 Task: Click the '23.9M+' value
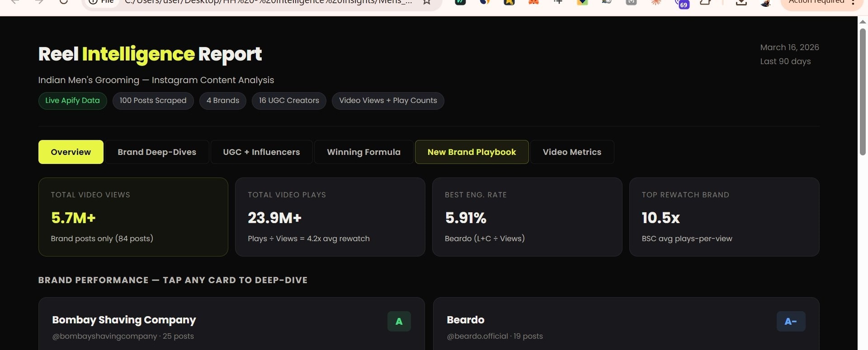[274, 218]
